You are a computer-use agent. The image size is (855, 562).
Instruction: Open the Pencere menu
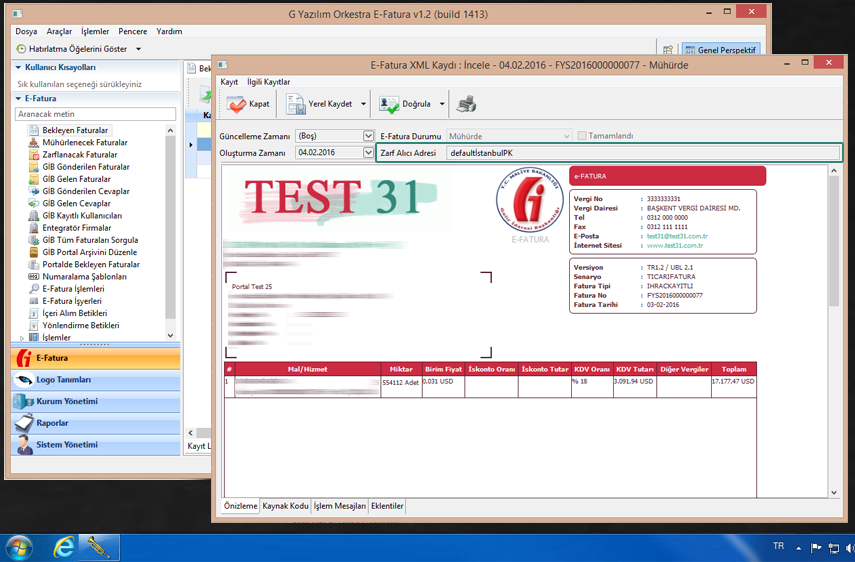(x=133, y=32)
